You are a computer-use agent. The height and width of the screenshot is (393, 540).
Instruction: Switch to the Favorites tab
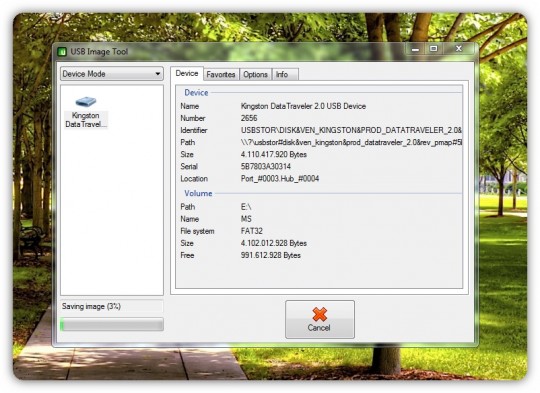221,74
